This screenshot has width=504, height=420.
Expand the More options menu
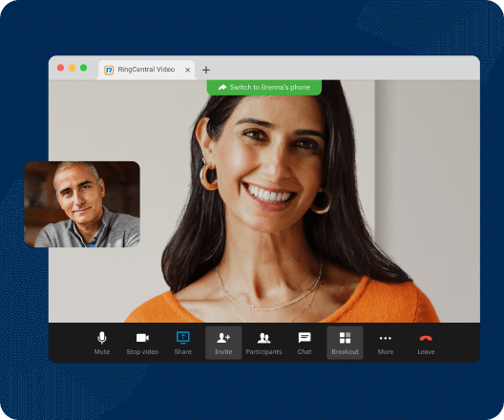coord(386,338)
